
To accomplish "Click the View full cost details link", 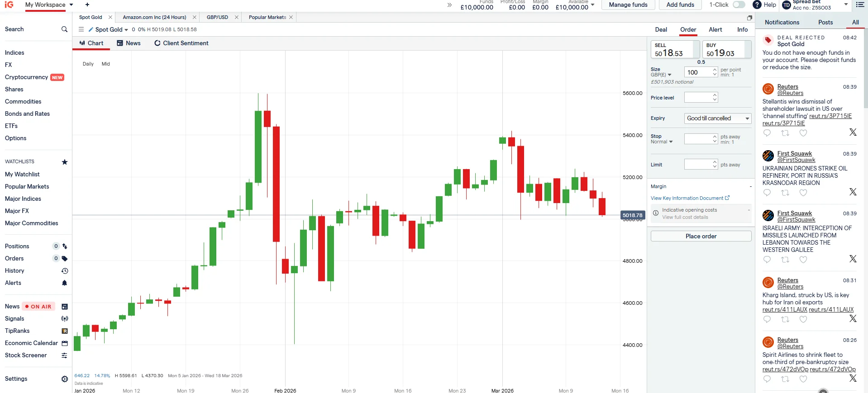I will click(x=685, y=218).
